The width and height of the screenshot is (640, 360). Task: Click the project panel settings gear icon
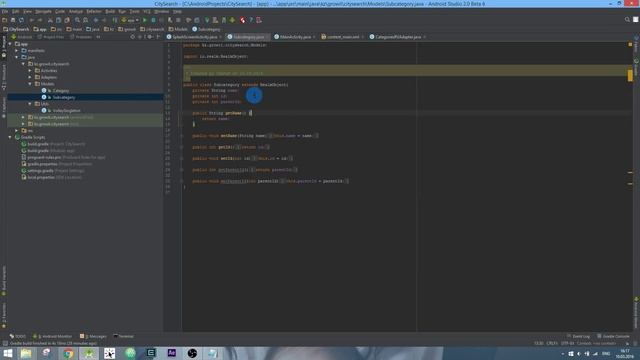click(x=149, y=37)
